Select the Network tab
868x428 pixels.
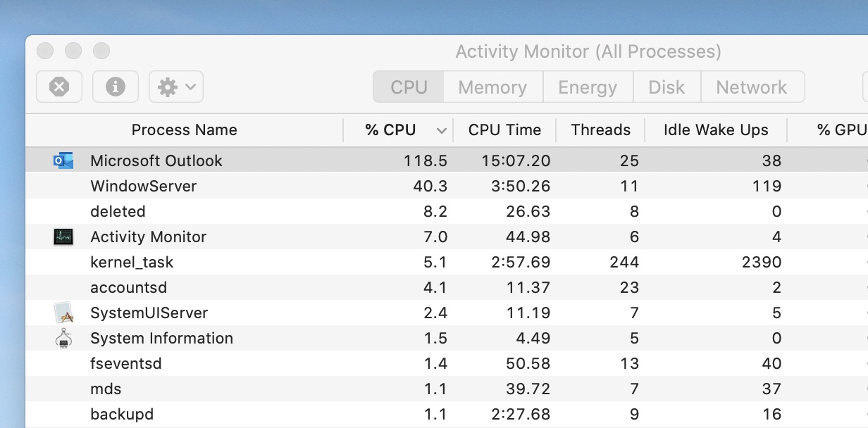tap(752, 87)
